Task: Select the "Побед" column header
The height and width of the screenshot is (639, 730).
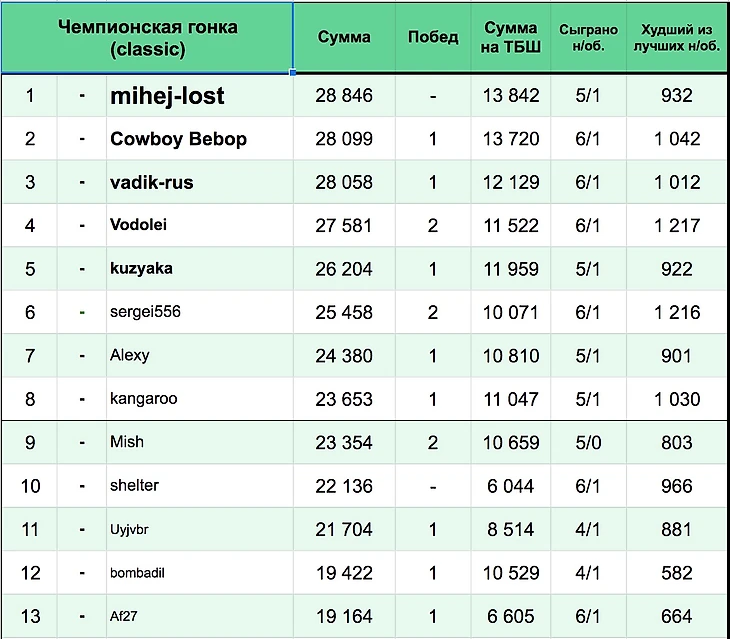Action: pos(433,38)
